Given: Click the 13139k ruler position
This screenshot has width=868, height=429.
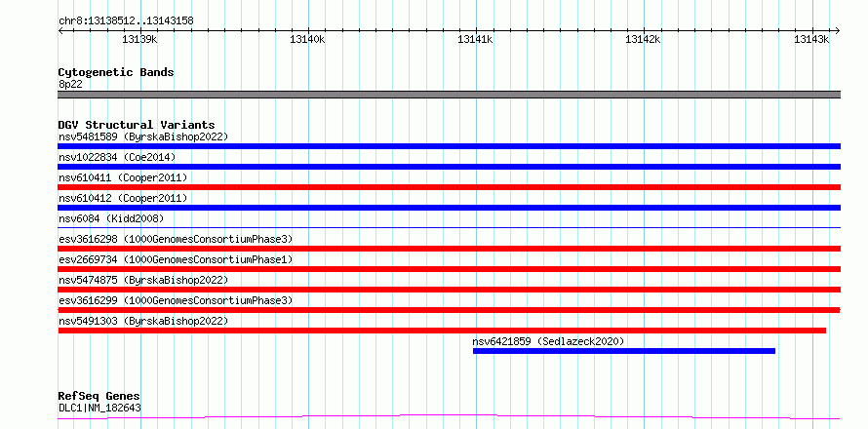Looking at the screenshot, I should point(140,39).
